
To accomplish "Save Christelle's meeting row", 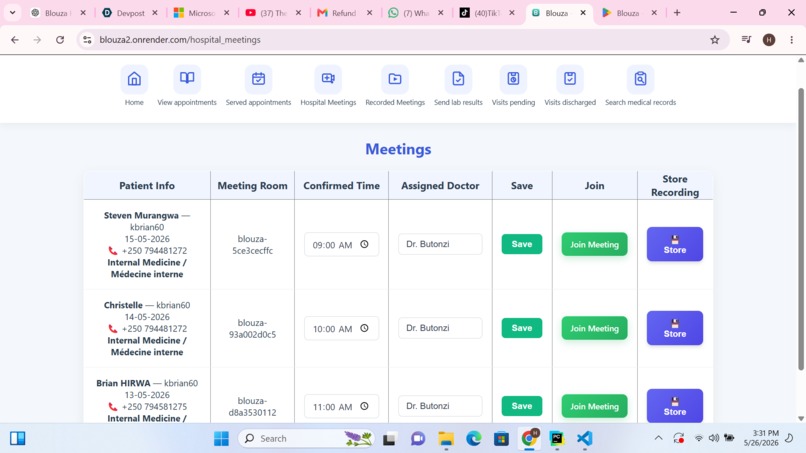I will click(x=522, y=328).
